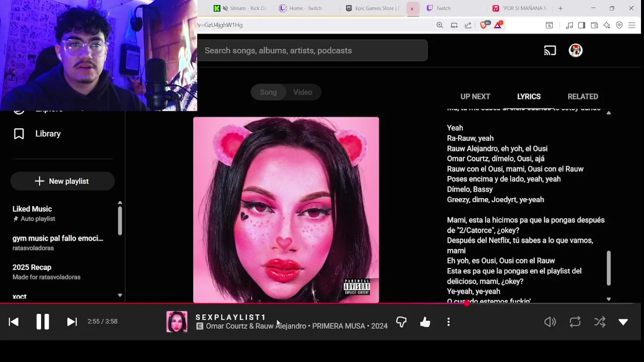
Task: Toggle the browser sidebar panel icon
Action: 582,25
